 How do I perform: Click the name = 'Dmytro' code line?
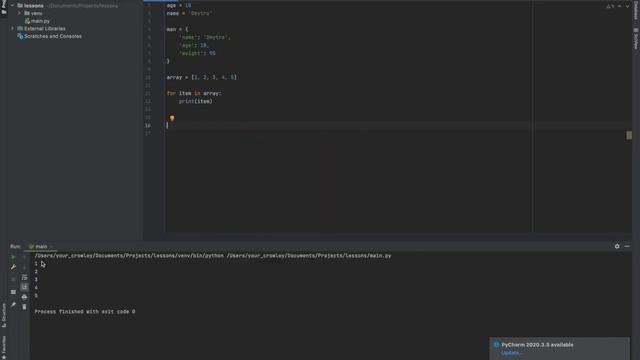189,13
